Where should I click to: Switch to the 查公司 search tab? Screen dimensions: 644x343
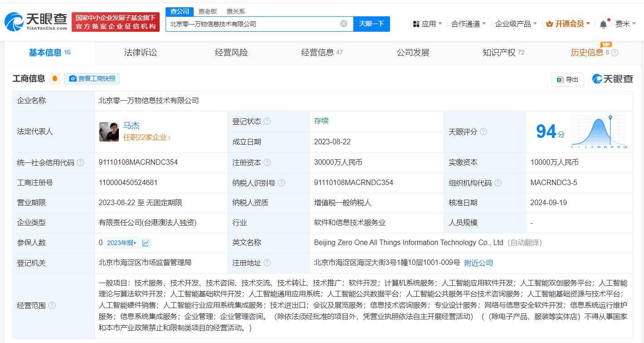tap(180, 11)
